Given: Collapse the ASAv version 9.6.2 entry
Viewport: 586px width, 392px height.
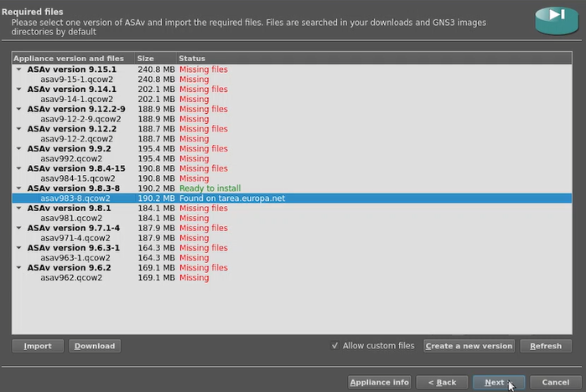Looking at the screenshot, I should (x=18, y=267).
